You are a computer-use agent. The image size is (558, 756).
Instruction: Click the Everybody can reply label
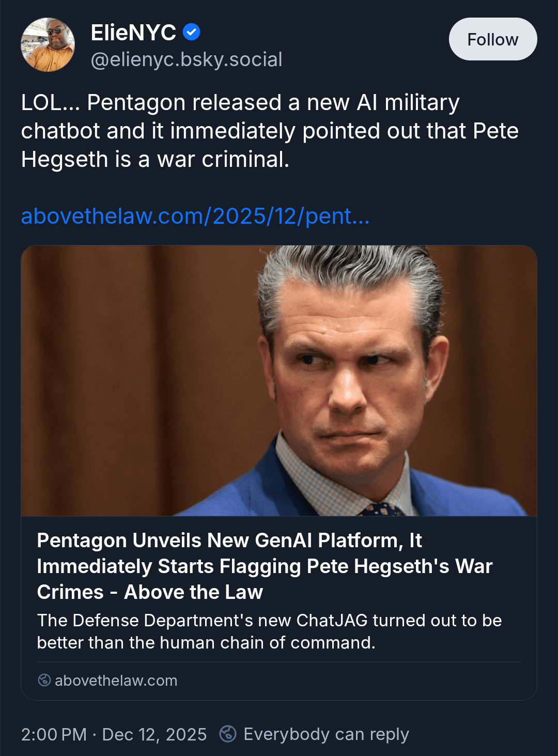coord(326,734)
